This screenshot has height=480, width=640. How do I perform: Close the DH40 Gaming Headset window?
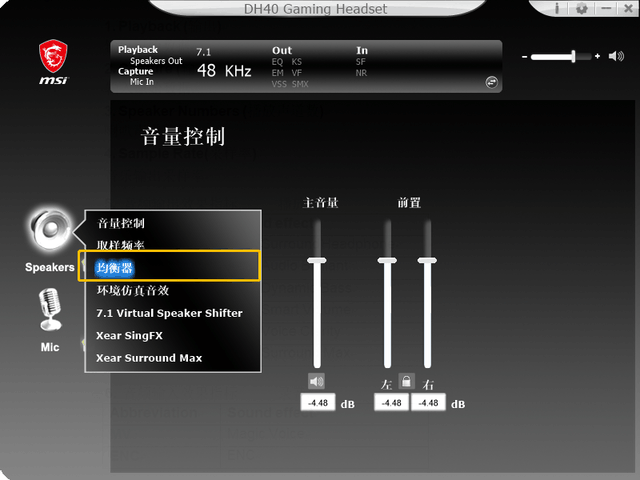[629, 8]
